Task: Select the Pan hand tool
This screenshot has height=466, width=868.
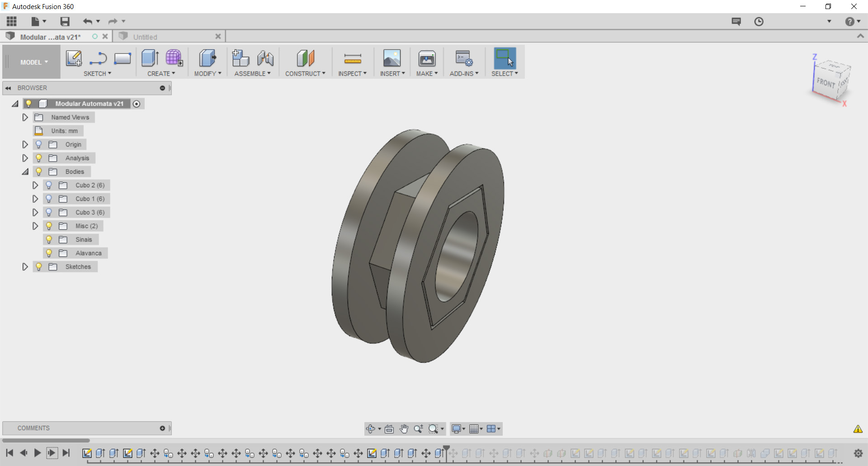Action: click(x=404, y=429)
